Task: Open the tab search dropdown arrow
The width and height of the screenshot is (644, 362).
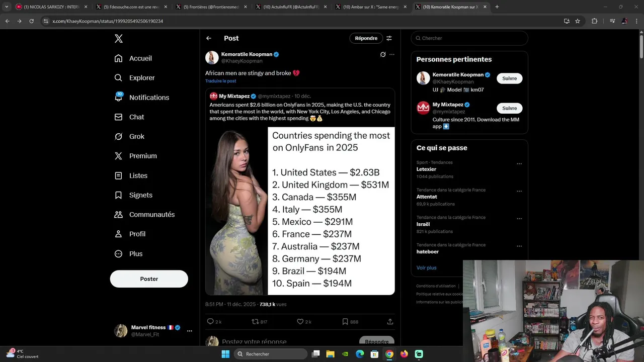Action: click(7, 7)
